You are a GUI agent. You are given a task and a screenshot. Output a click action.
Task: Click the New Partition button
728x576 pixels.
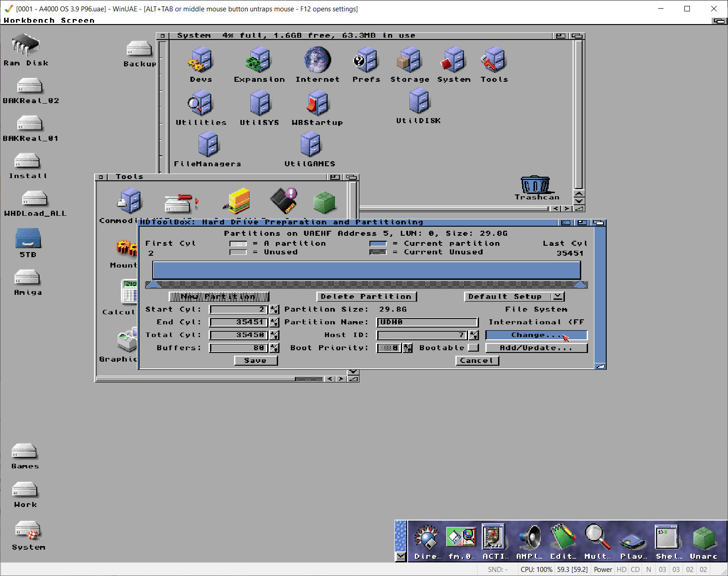[219, 297]
